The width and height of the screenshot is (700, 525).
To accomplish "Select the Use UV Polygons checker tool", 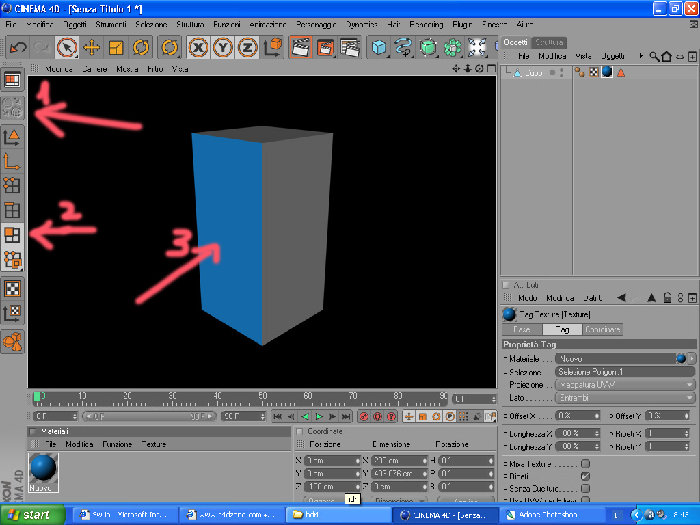I will (12, 289).
